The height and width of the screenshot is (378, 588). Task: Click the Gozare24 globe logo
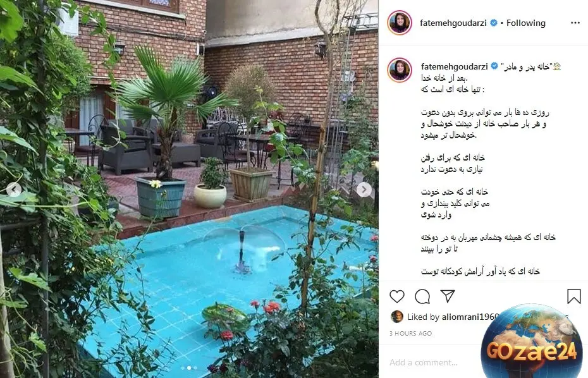[531, 341]
